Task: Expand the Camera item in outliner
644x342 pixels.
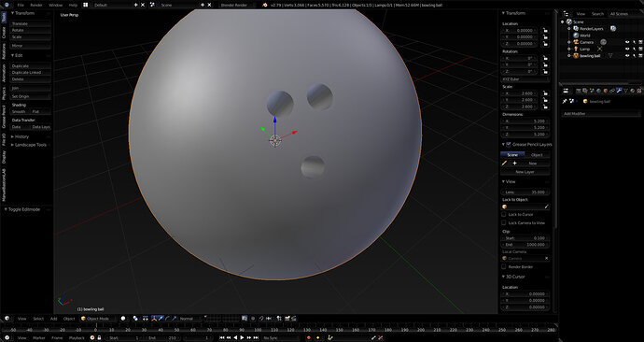Action: [568, 42]
